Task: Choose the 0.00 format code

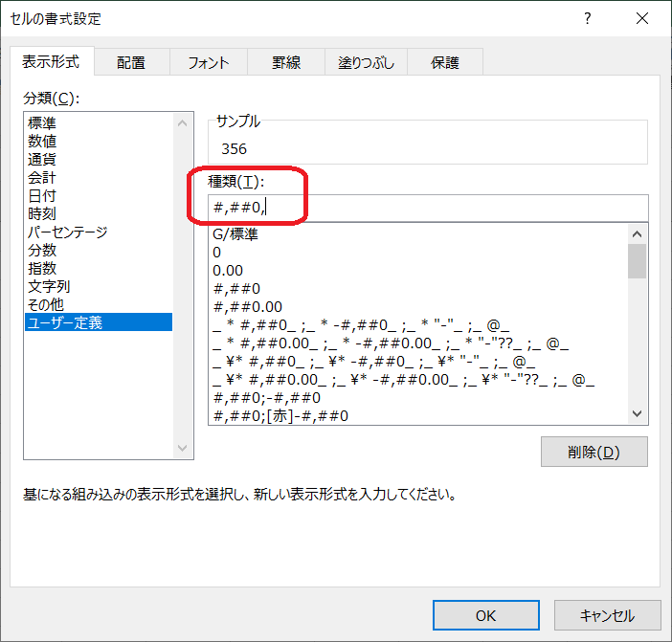Action: (228, 271)
